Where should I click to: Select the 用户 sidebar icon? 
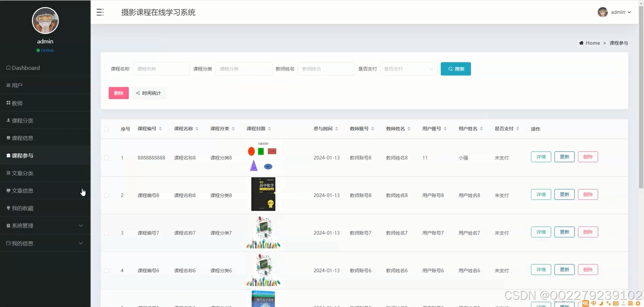(8, 85)
